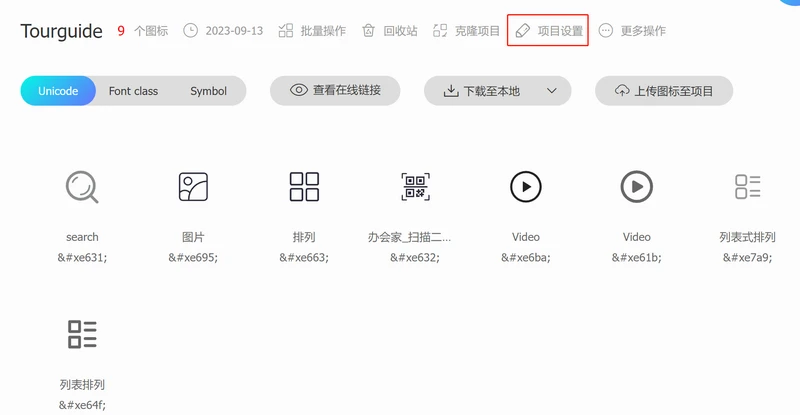Screen dimensions: 800x415
Task: Select the 图片 picture icon
Action: (x=193, y=187)
